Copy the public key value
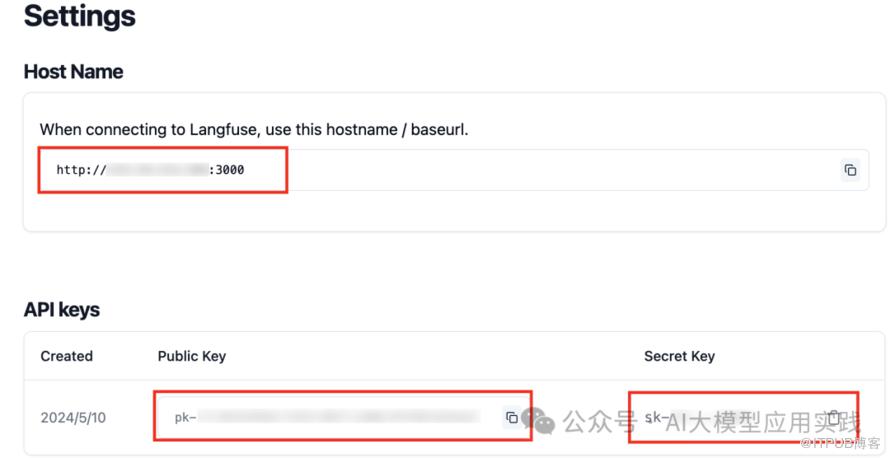The height and width of the screenshot is (458, 890). click(x=512, y=417)
